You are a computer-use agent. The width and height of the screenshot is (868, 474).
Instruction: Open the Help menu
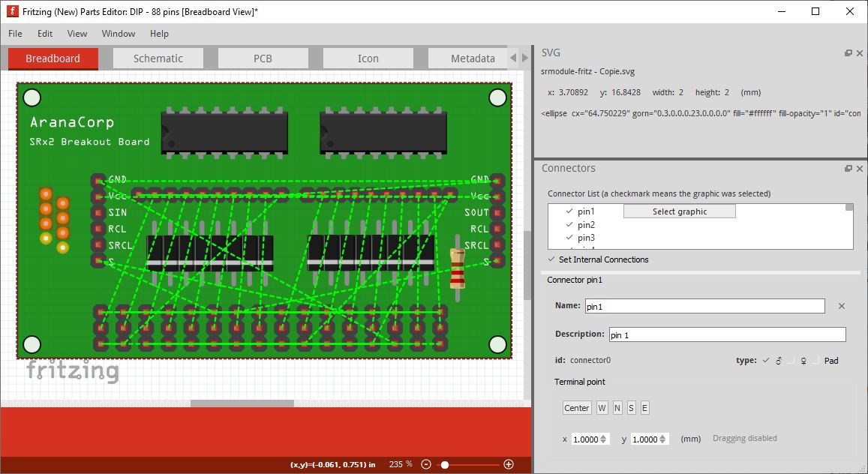tap(159, 34)
